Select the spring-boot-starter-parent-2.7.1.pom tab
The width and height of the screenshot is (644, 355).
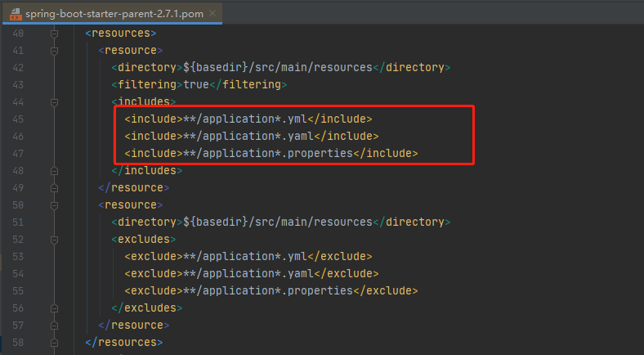click(112, 14)
